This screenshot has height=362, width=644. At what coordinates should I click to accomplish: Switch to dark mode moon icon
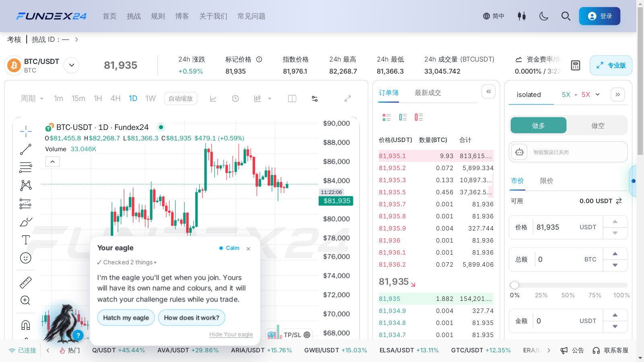pos(544,16)
